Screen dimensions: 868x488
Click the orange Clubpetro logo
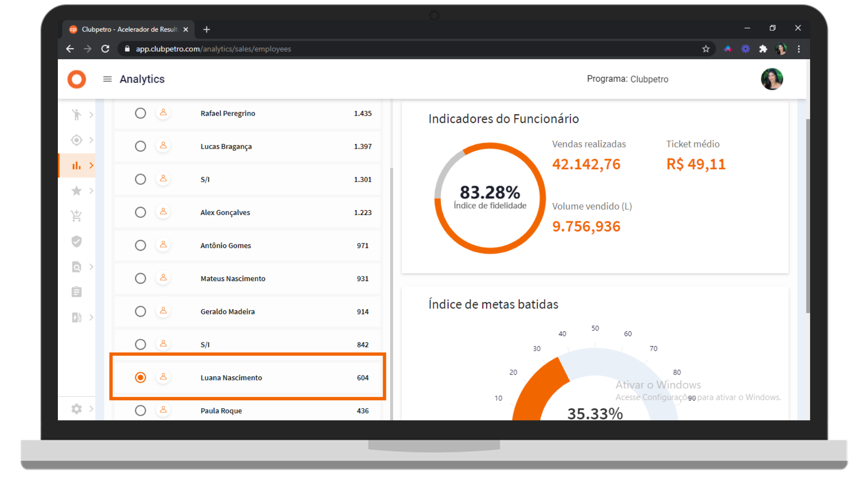tap(76, 79)
